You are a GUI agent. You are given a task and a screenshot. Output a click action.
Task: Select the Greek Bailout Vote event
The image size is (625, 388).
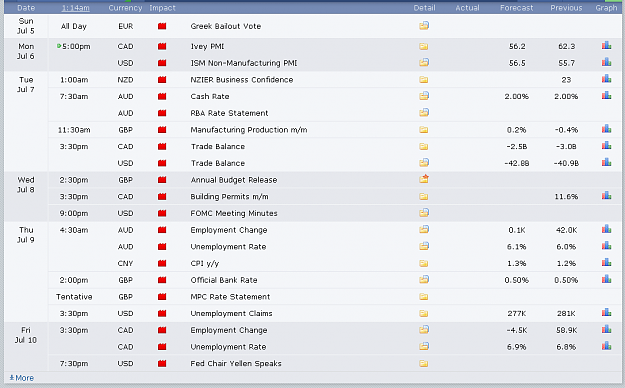tap(226, 26)
